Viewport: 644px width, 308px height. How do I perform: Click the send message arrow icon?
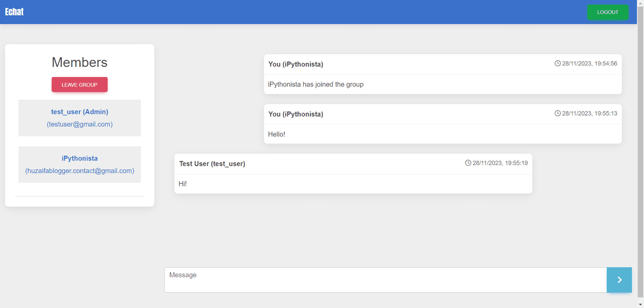coord(619,280)
